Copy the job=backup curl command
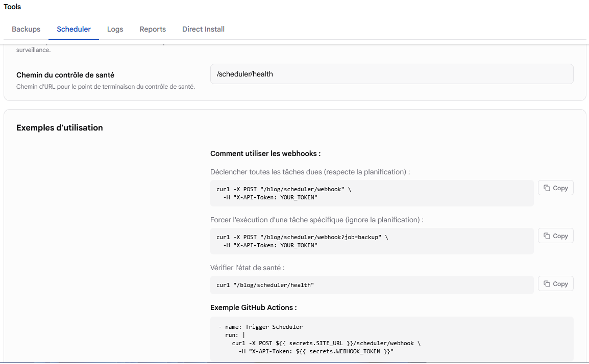This screenshot has width=589, height=364. [x=555, y=236]
